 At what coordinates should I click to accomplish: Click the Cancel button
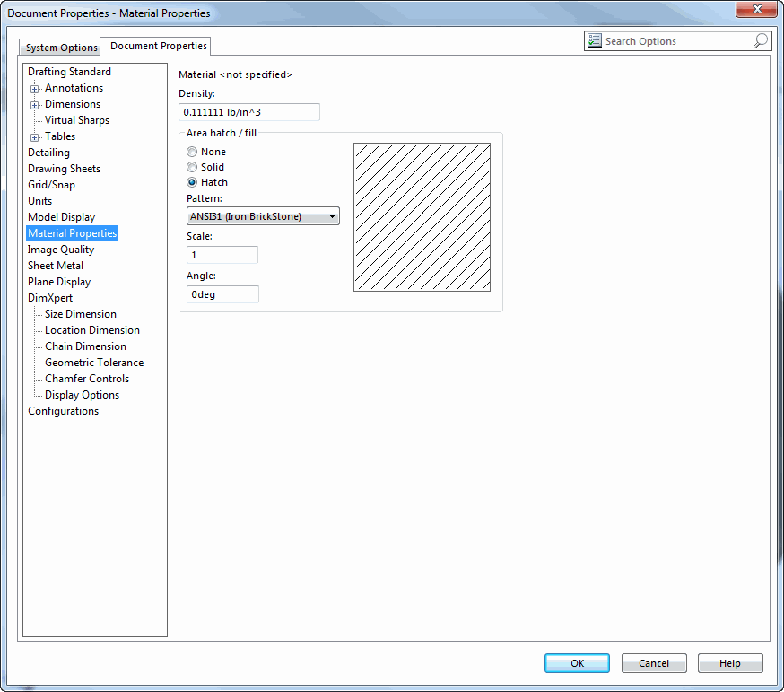pyautogui.click(x=654, y=663)
